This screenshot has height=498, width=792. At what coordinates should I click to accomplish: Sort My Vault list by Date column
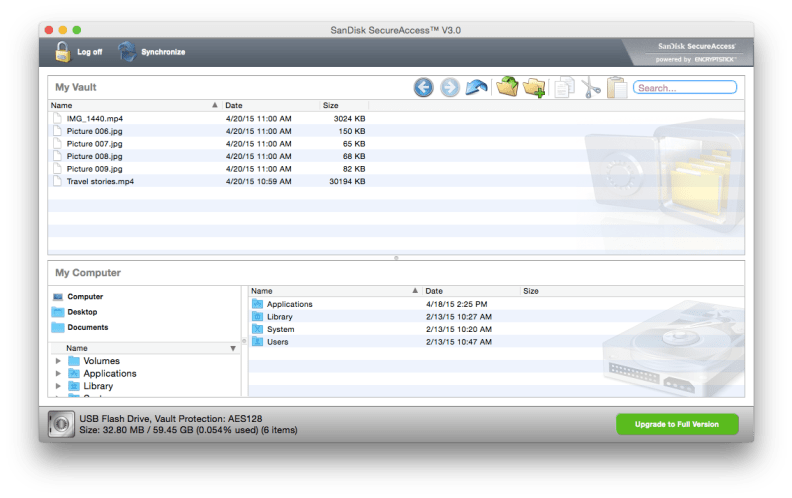coord(270,106)
